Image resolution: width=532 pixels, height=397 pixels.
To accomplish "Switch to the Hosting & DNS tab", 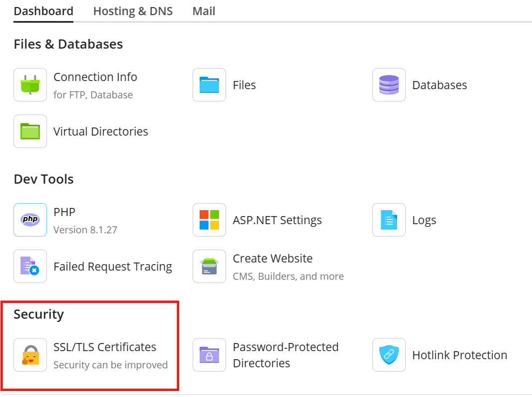I will pos(133,11).
